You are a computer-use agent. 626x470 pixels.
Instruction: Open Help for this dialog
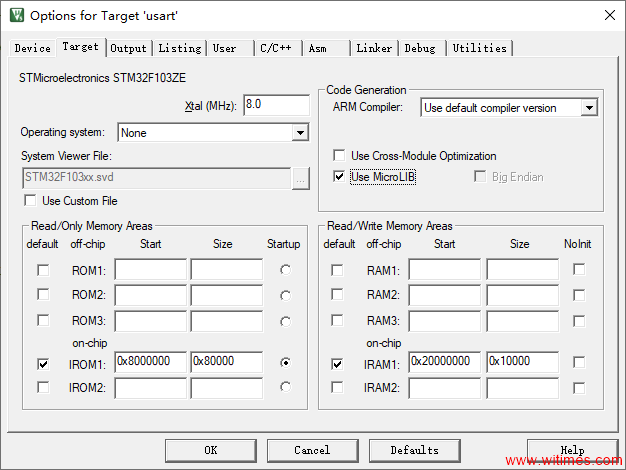point(573,450)
